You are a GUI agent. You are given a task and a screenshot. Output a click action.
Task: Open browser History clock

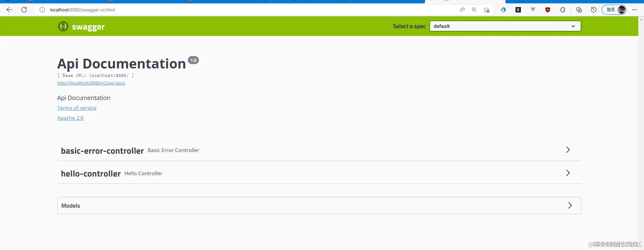594,10
